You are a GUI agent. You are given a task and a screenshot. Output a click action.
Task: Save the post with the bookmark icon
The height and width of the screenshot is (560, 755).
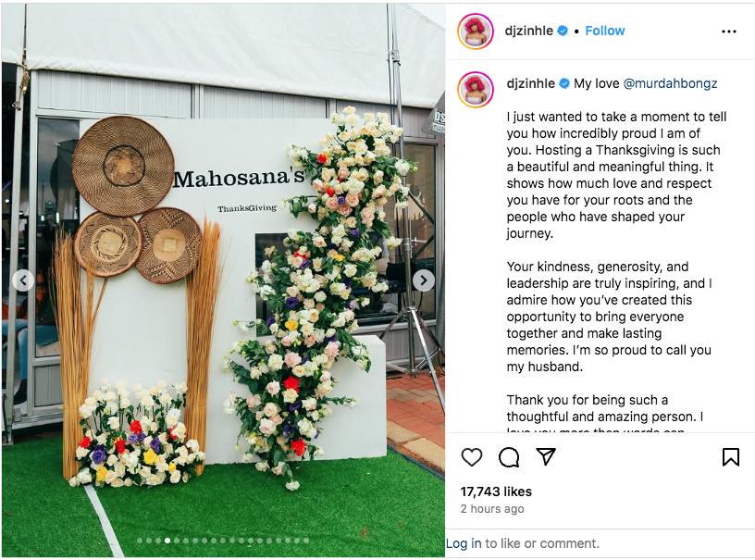click(730, 457)
